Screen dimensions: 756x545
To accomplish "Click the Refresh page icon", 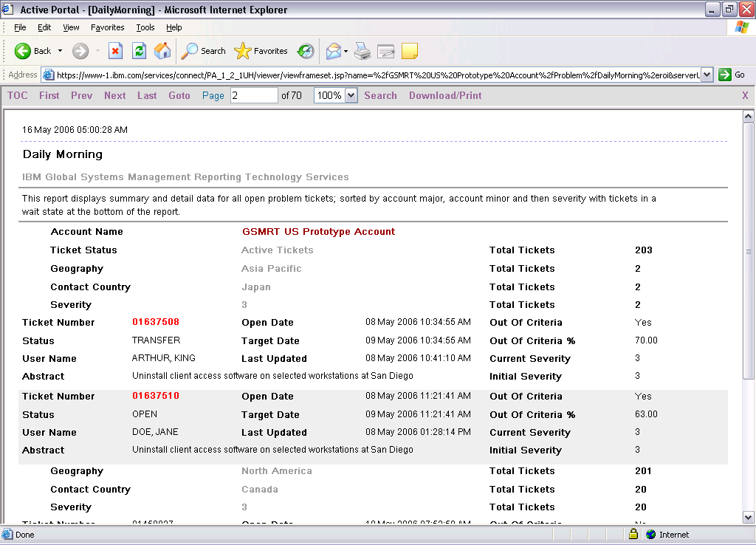I will click(x=140, y=51).
